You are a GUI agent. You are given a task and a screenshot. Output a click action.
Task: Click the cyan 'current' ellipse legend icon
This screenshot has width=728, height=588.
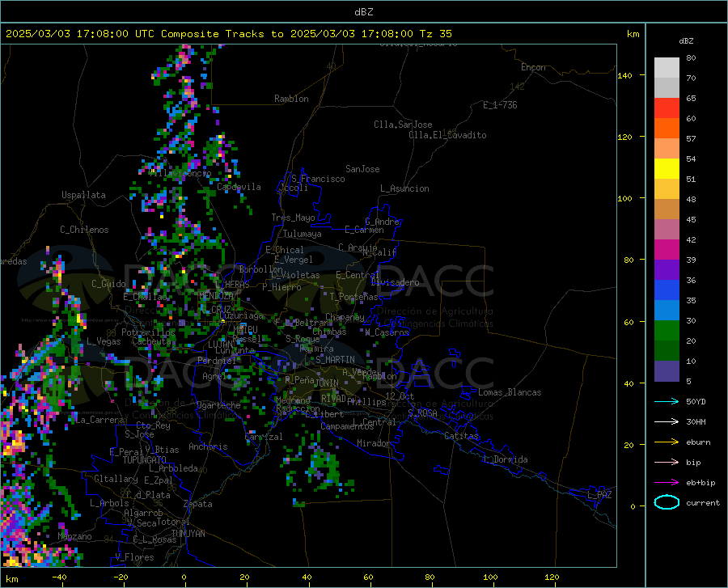click(667, 502)
